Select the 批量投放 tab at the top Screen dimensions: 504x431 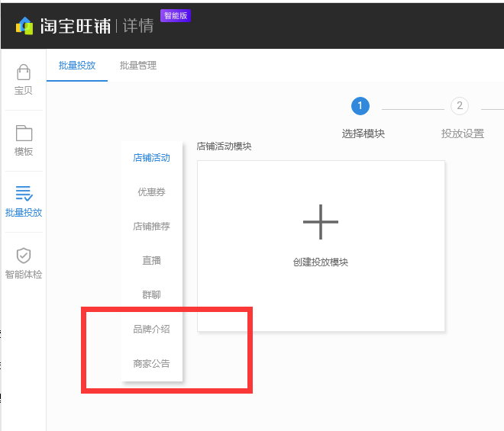pos(77,66)
